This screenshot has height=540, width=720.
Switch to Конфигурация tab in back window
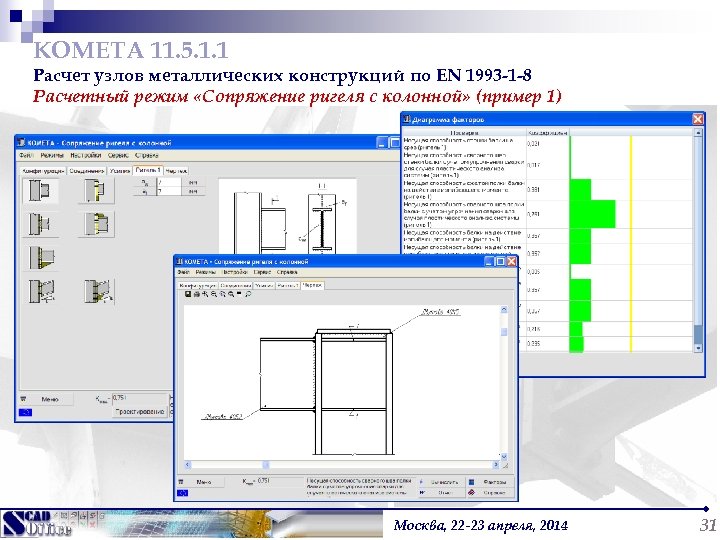[x=43, y=171]
